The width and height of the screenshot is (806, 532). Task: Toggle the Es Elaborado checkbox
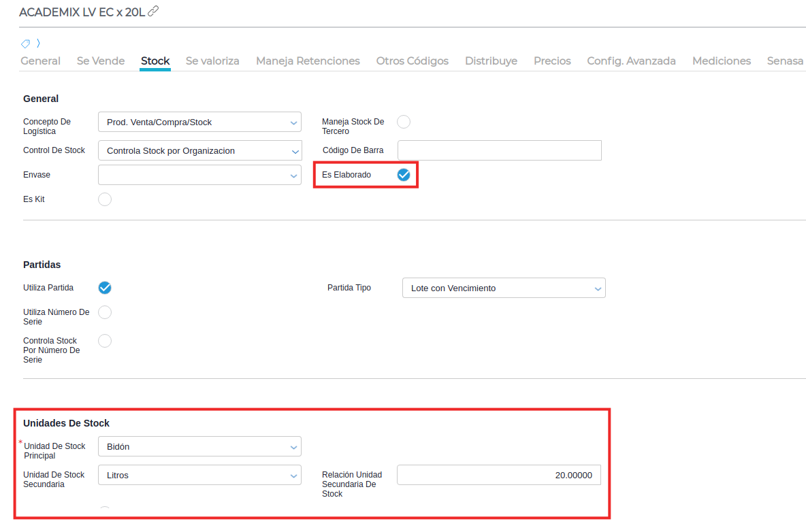point(404,175)
